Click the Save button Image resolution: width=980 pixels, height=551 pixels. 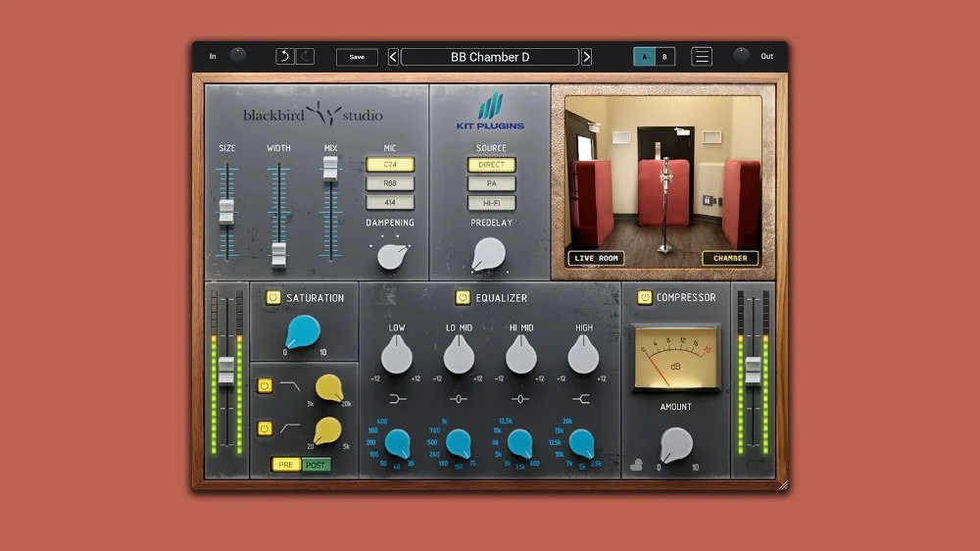(x=357, y=57)
